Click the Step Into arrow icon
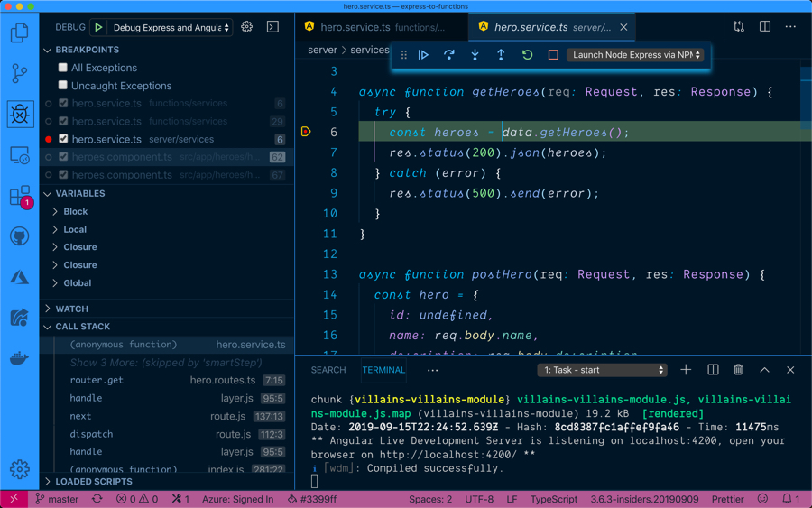 475,55
